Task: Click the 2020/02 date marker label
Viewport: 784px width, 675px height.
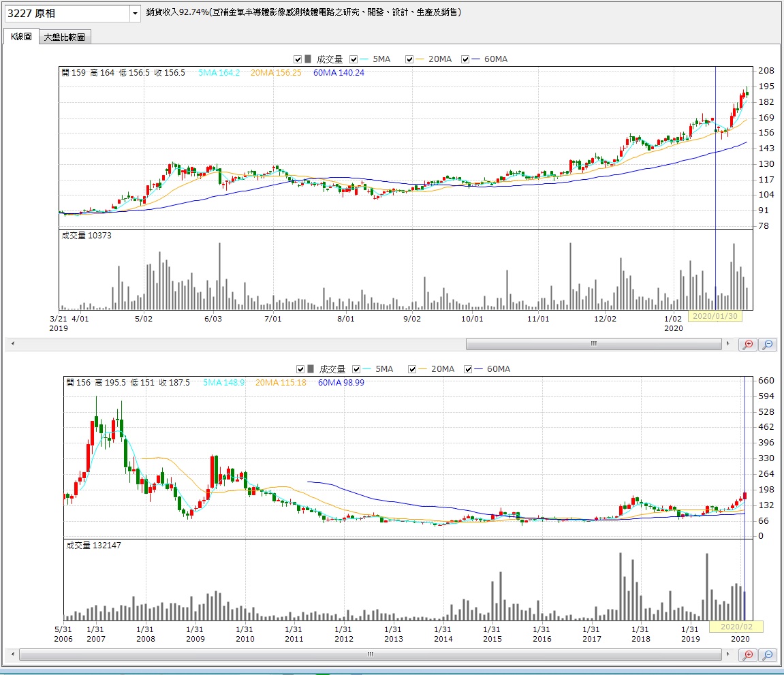Action: coord(736,627)
